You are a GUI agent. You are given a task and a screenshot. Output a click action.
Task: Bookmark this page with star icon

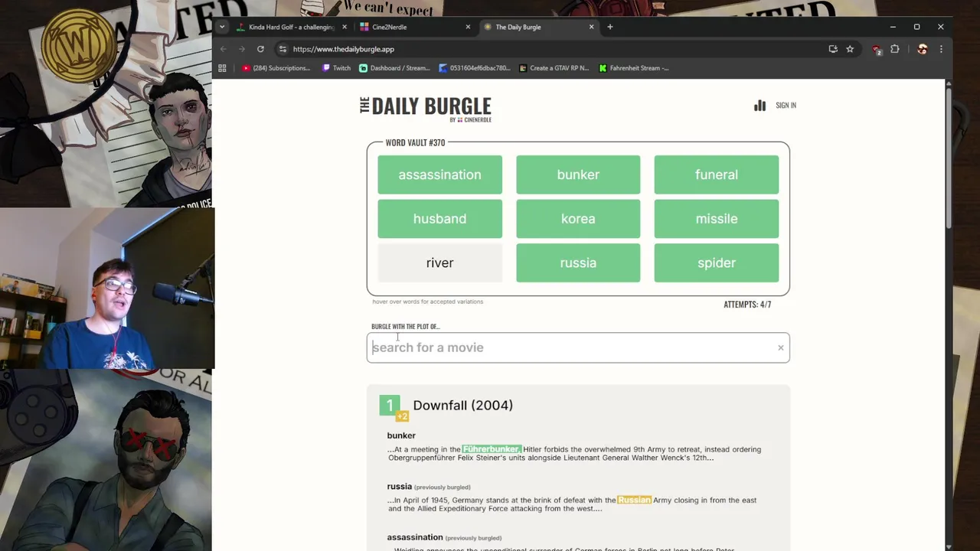coord(850,49)
